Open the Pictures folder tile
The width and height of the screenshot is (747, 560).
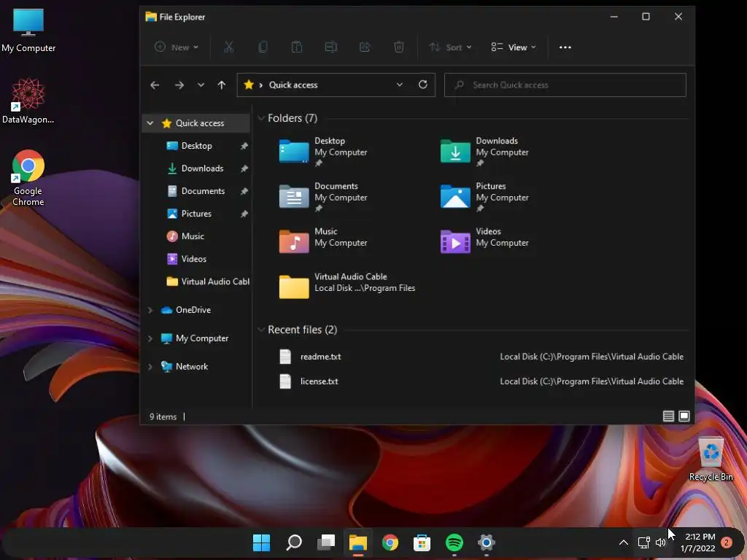(485, 197)
